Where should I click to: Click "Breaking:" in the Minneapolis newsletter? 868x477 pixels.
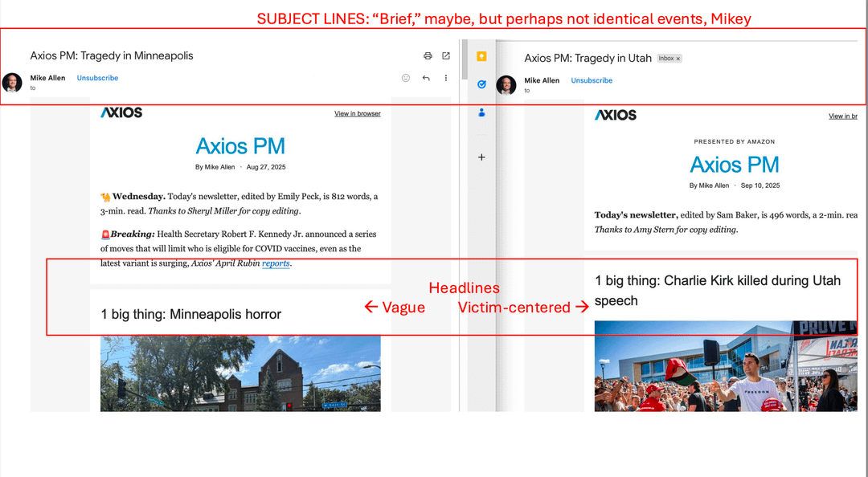(x=133, y=234)
